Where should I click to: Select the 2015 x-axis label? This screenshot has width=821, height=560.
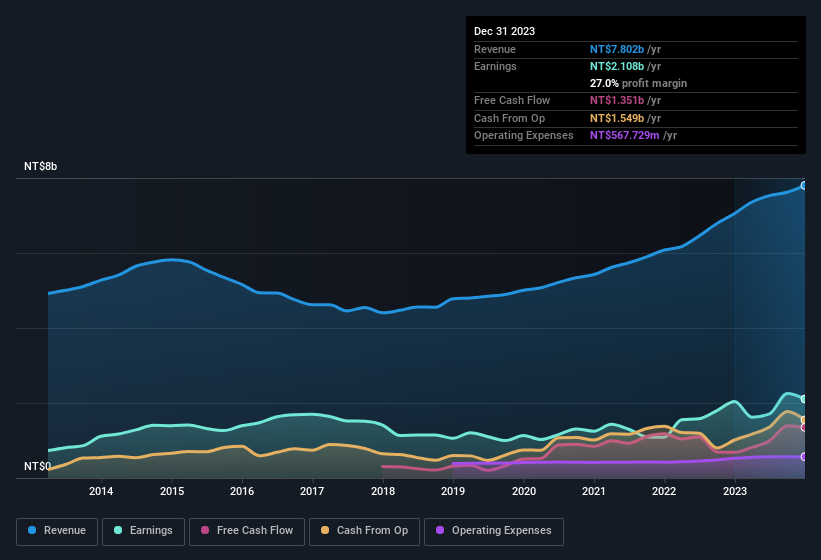click(172, 491)
